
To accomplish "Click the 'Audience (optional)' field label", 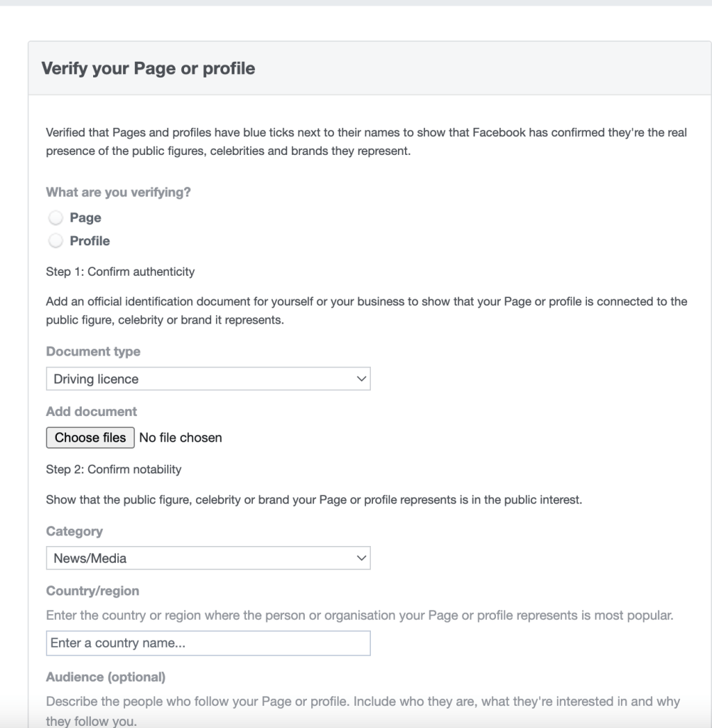I will 106,677.
